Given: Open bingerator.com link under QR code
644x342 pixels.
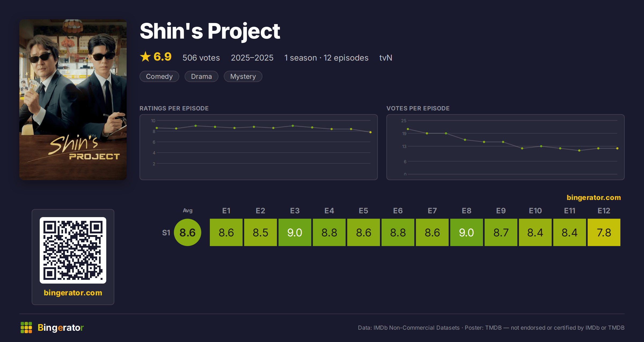Looking at the screenshot, I should coord(73,293).
